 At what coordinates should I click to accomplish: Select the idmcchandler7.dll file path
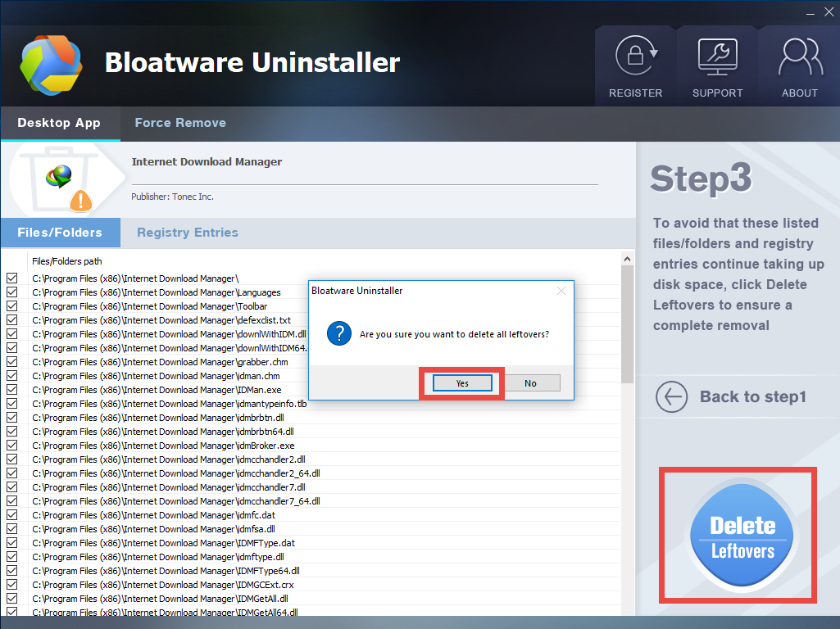pos(169,487)
